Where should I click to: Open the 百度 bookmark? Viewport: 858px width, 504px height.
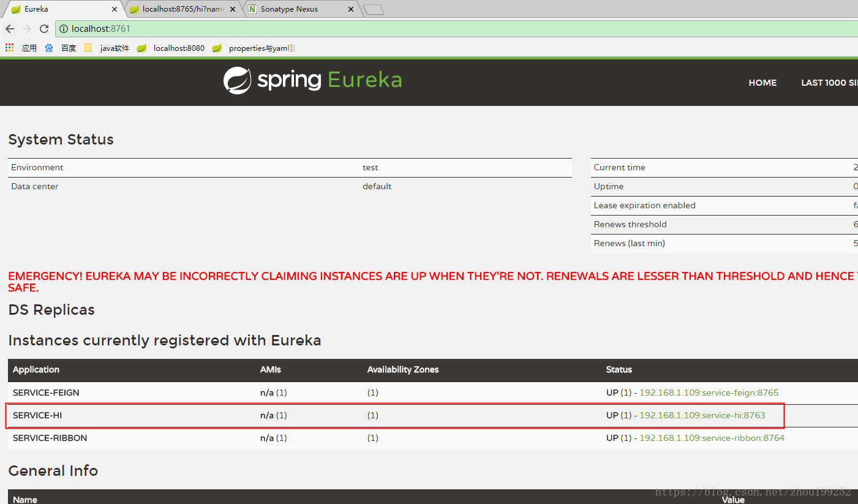click(60, 48)
